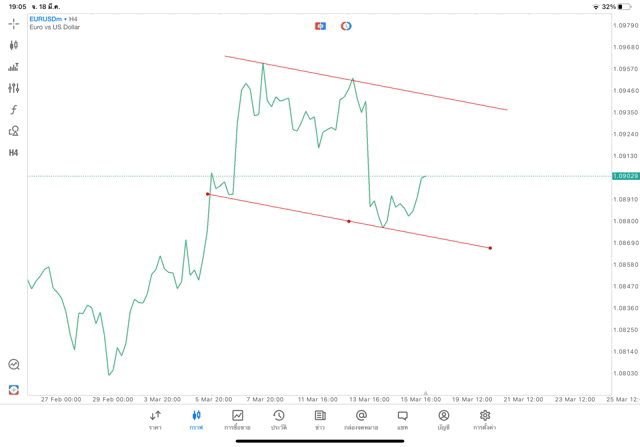This screenshot has width=640, height=447.
Task: Open the EURUSDm symbol selector
Action: (x=46, y=19)
